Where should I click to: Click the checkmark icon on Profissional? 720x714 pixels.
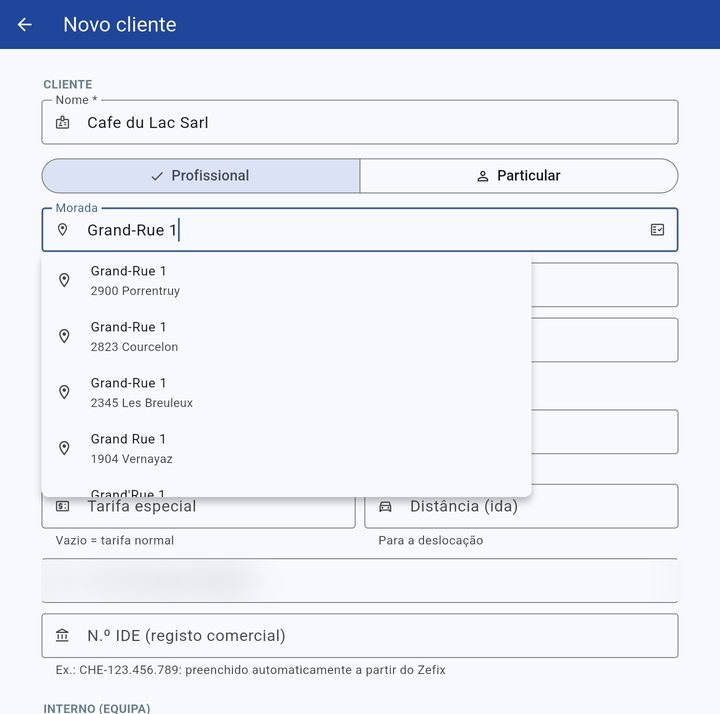157,176
